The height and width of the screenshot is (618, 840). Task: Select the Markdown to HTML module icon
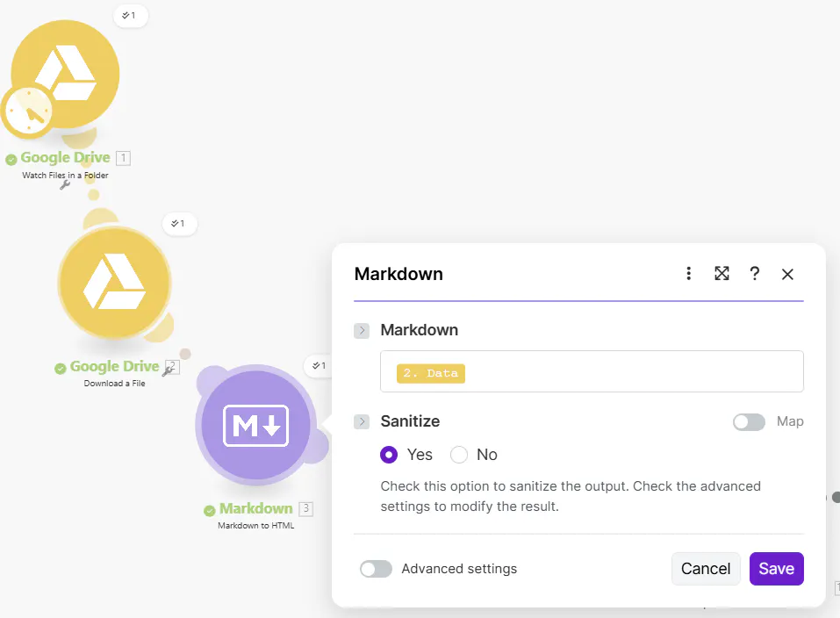click(255, 426)
